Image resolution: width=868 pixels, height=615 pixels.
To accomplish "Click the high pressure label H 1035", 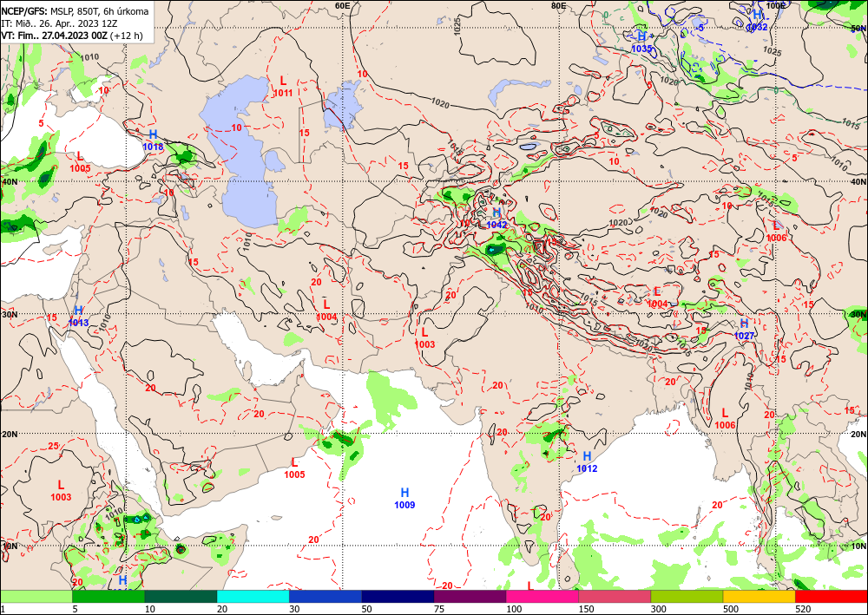I will 641,42.
